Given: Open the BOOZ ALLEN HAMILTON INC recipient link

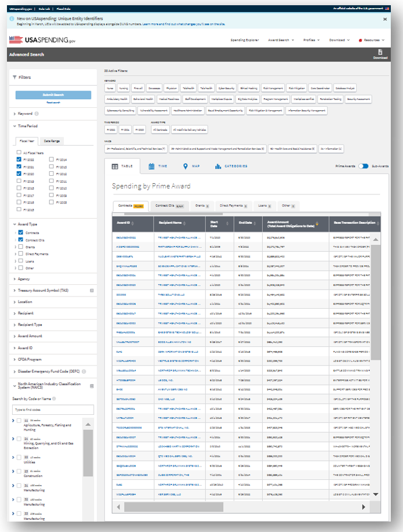Looking at the screenshot, I should tap(175, 342).
